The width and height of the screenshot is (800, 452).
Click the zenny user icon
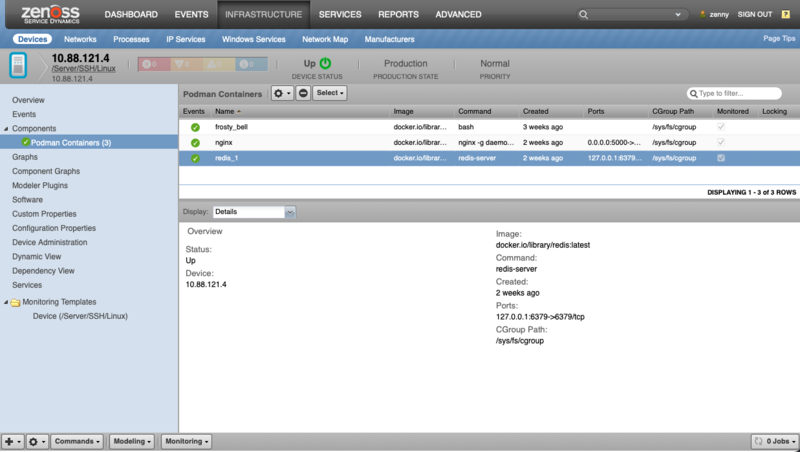click(703, 14)
